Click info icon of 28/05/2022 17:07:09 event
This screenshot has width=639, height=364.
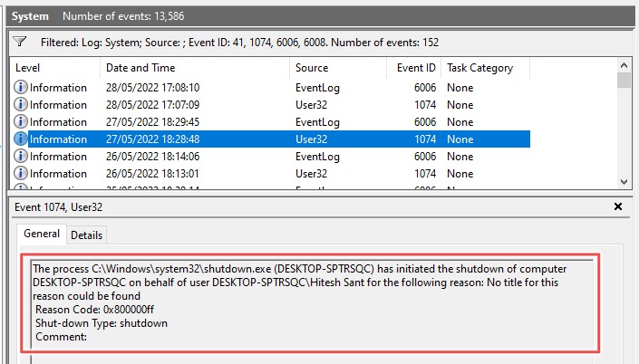21,105
